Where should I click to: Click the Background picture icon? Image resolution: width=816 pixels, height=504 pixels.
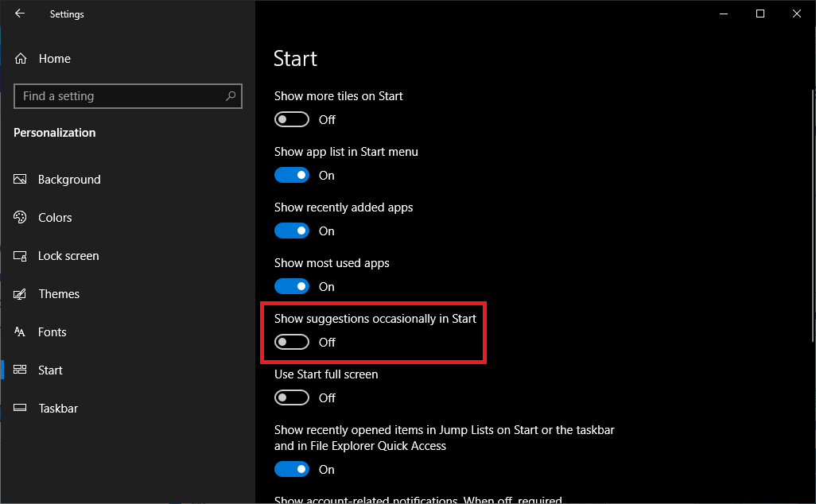tap(21, 180)
